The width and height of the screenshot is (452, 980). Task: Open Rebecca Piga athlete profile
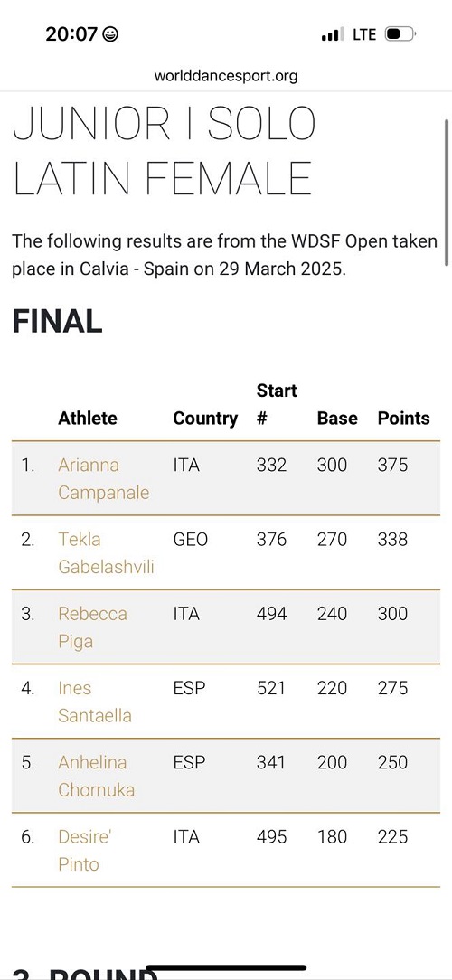[x=92, y=627]
